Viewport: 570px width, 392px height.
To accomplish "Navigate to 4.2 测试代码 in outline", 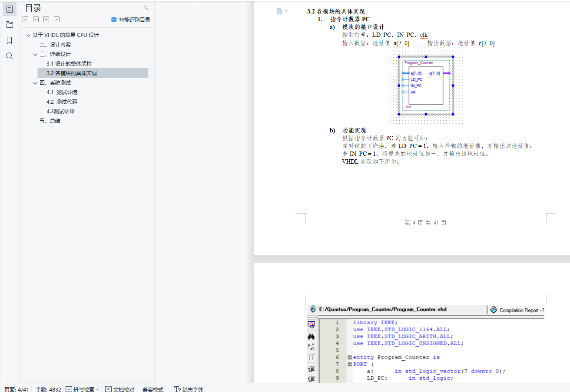I will click(x=62, y=102).
